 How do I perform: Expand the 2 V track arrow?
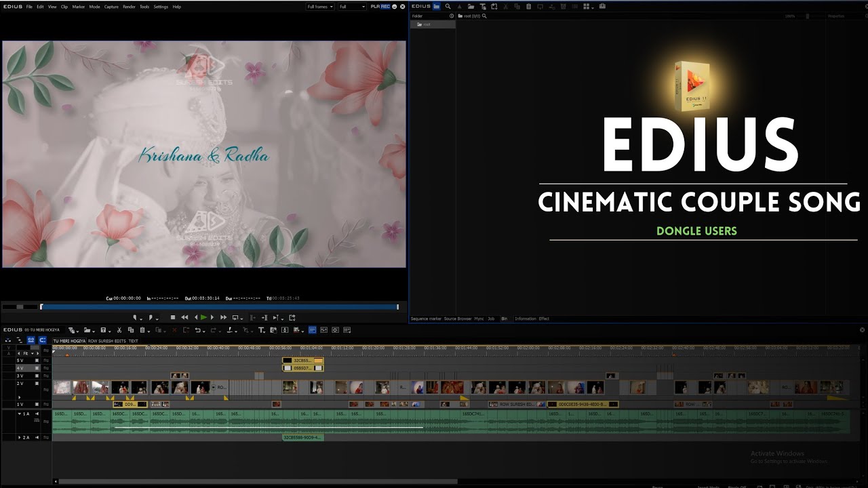[19, 397]
